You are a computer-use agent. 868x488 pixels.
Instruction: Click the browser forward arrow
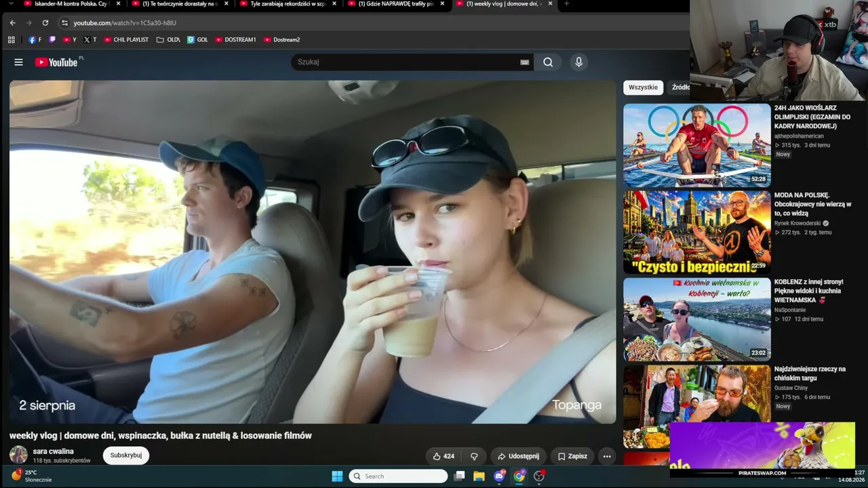click(28, 23)
